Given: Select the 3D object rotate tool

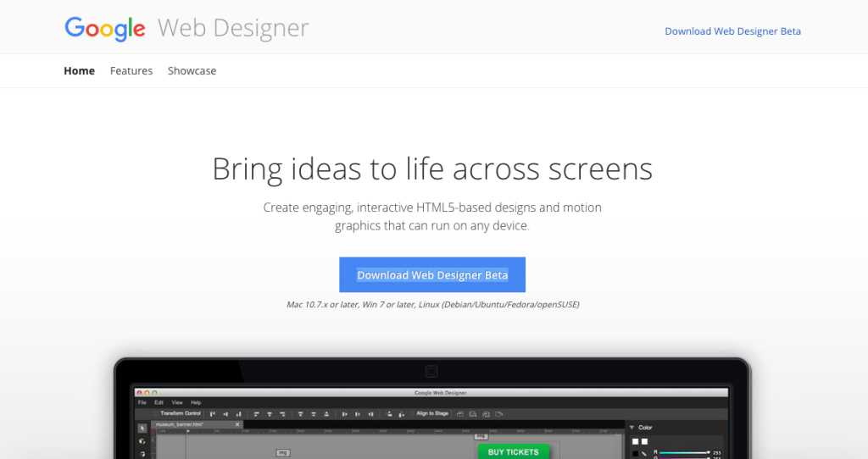Looking at the screenshot, I should coord(142,441).
